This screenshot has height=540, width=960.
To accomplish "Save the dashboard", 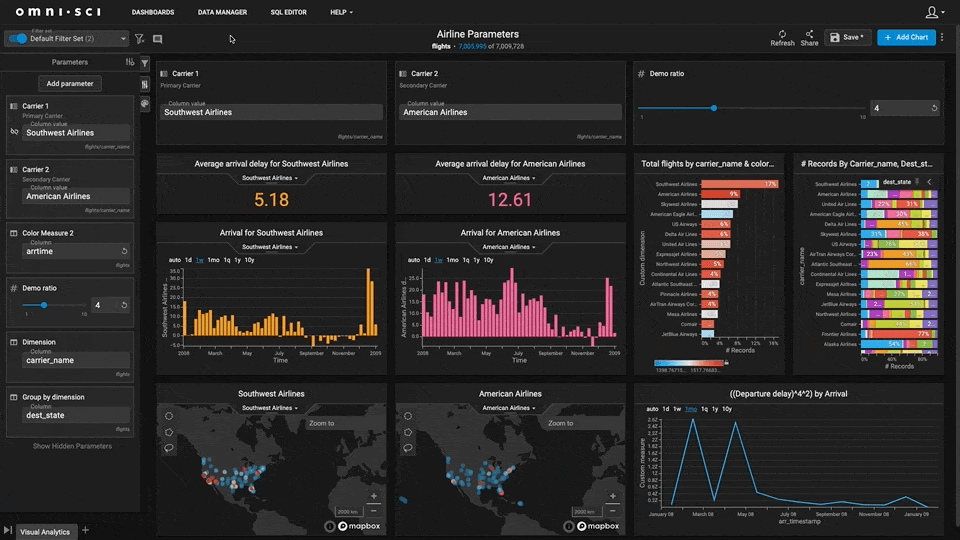I will [x=847, y=37].
